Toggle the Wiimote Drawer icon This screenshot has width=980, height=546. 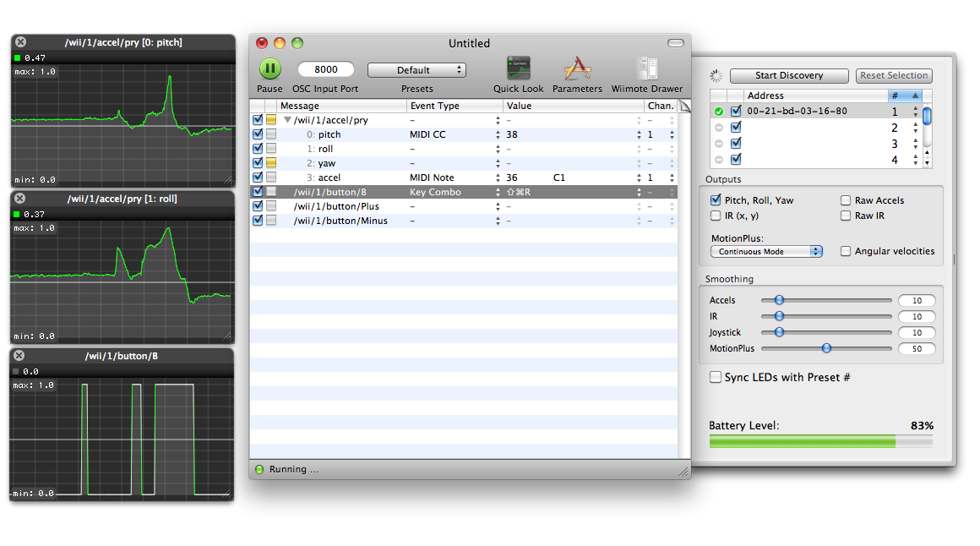647,68
